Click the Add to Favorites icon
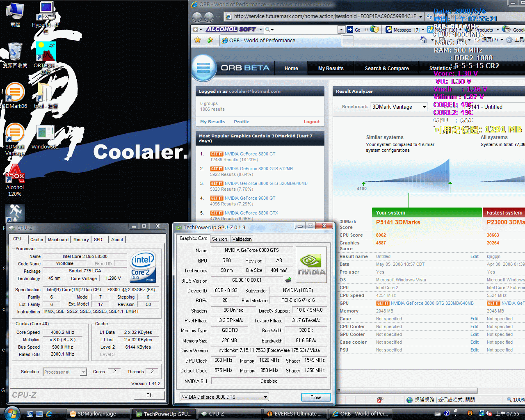 210,40
